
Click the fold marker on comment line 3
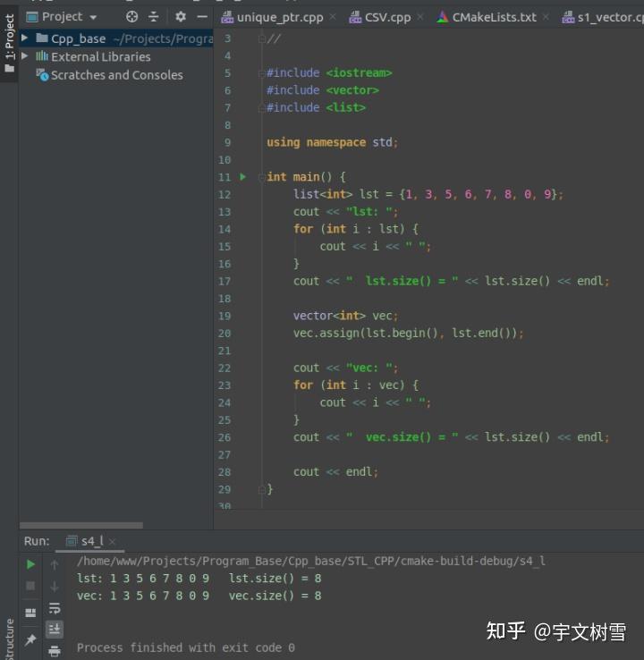pos(261,39)
